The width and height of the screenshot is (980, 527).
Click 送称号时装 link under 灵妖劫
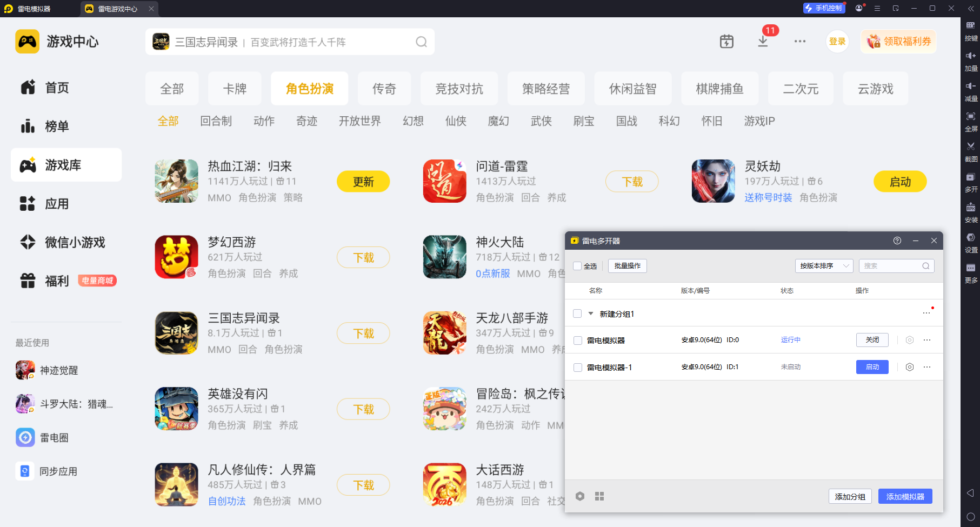pos(768,198)
